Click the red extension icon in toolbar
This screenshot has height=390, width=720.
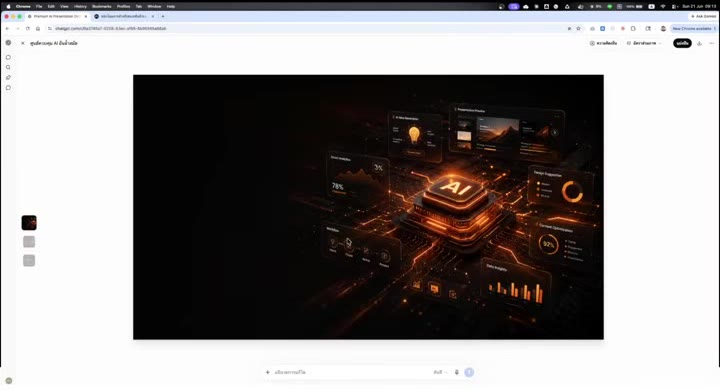click(x=623, y=28)
